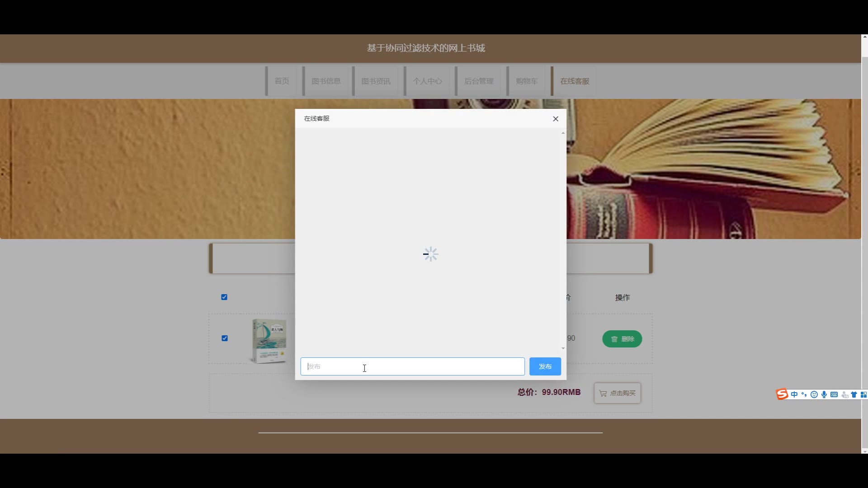This screenshot has height=488, width=868.
Task: Click the chat window scroll-up arrow
Action: pyautogui.click(x=563, y=133)
